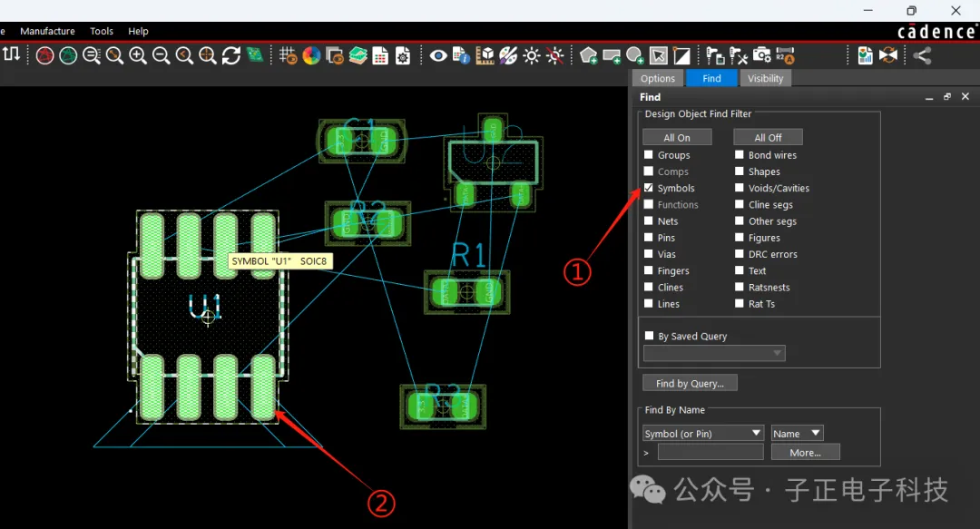Open the color wheel dialog icon
Viewport: 980px width, 529px height.
[x=311, y=55]
